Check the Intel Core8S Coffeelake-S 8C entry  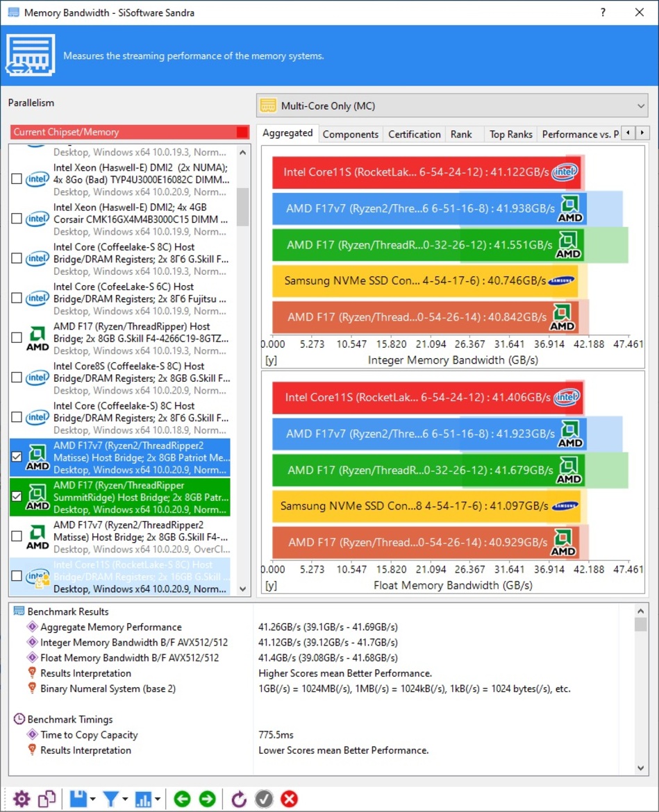[x=17, y=378]
